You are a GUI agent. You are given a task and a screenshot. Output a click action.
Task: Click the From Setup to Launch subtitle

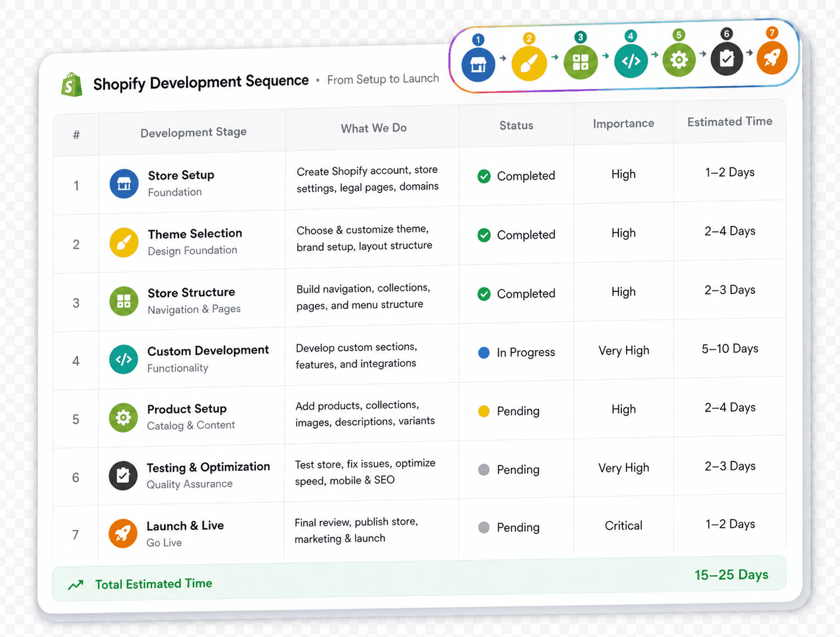point(383,79)
